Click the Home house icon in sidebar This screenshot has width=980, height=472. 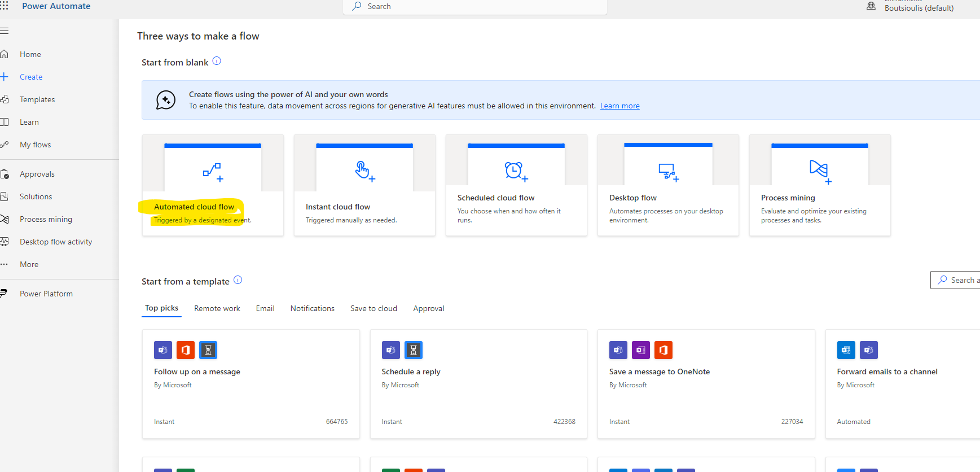pos(4,54)
